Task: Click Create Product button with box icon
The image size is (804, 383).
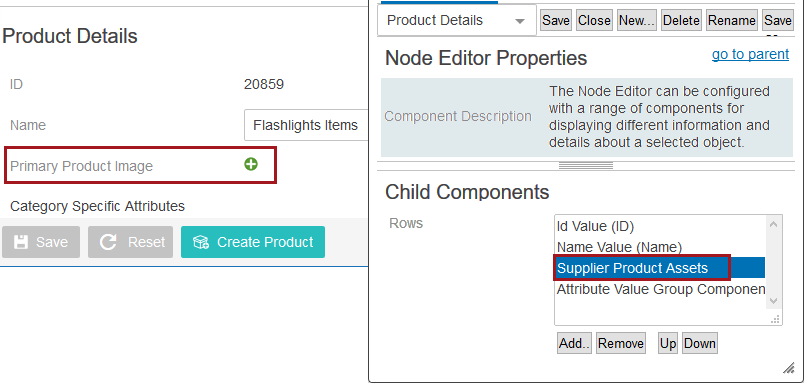Action: click(x=253, y=242)
